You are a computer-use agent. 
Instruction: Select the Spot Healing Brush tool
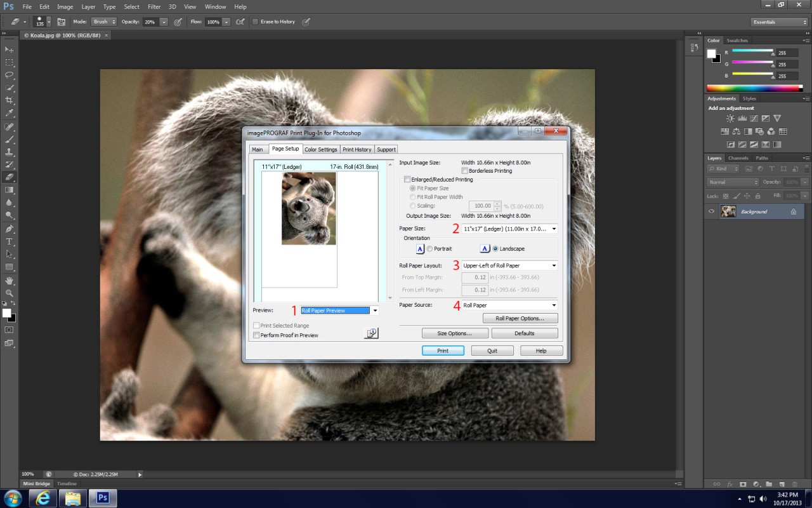coord(10,127)
